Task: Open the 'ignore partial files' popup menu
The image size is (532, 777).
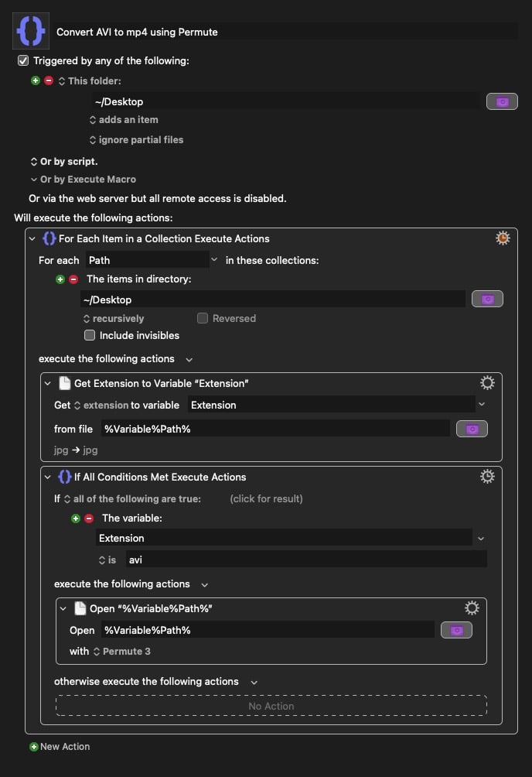Action: 136,140
